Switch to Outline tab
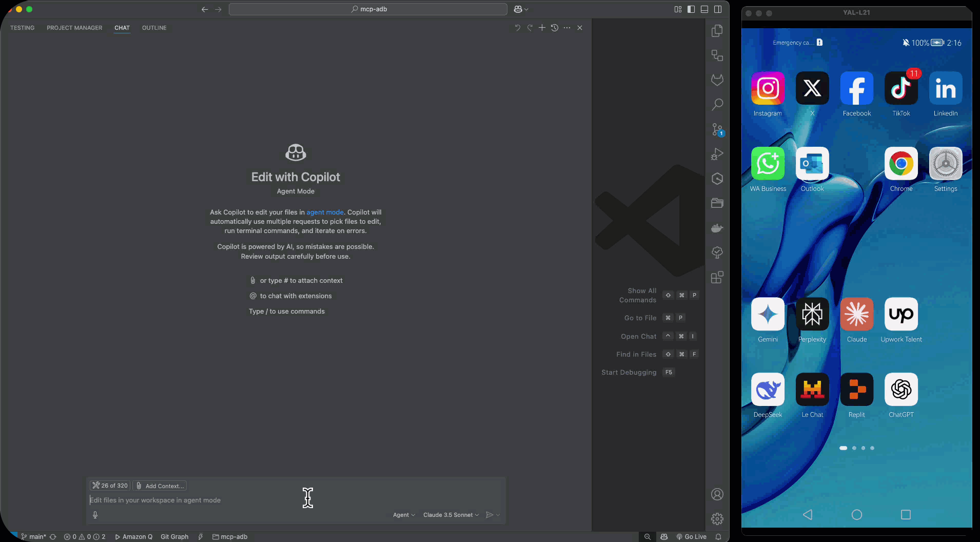The height and width of the screenshot is (542, 980). click(x=154, y=28)
